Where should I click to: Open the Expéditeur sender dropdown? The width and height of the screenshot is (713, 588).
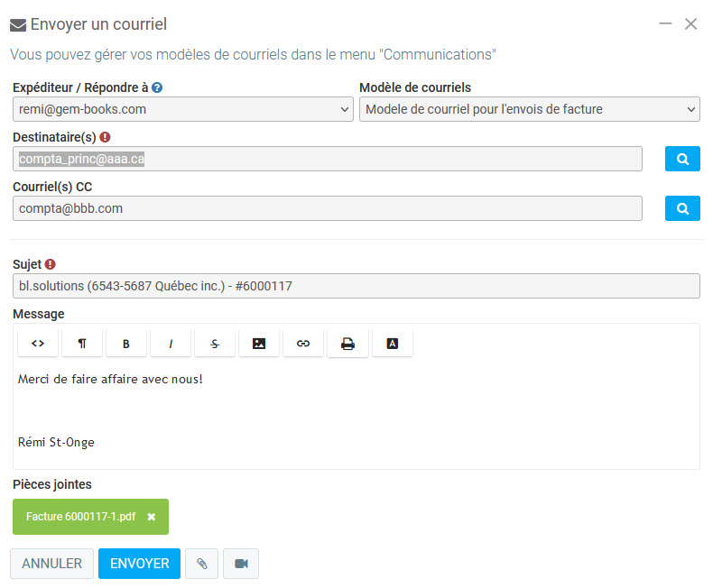pos(182,109)
